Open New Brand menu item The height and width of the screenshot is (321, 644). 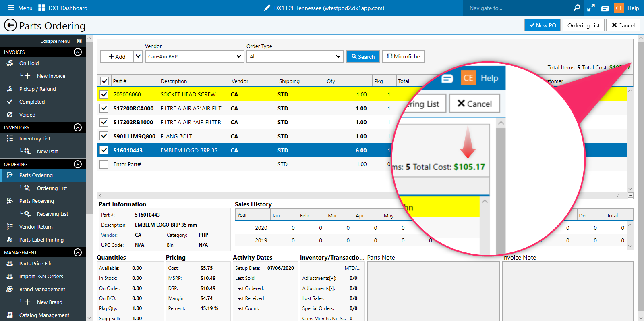point(50,302)
